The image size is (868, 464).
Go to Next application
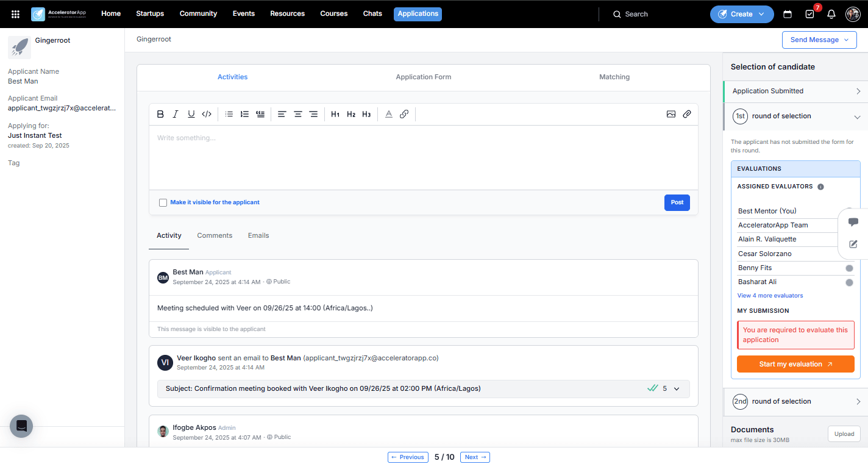coord(475,457)
